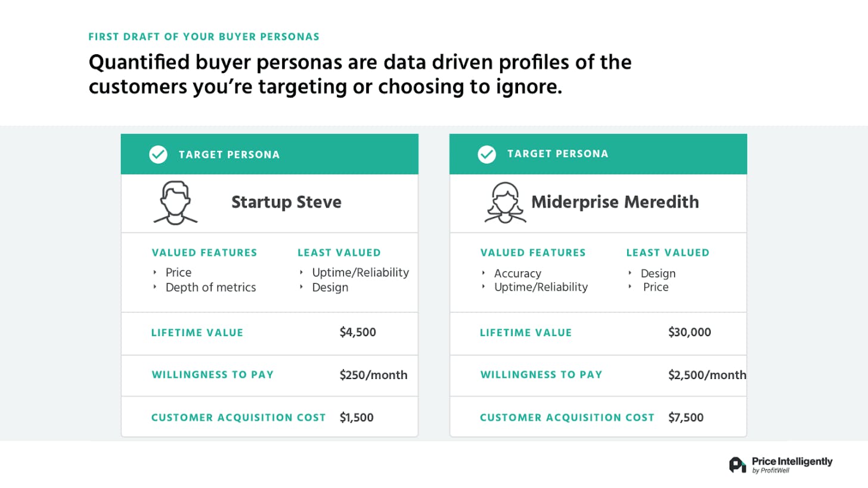Click Meredith's $2,500/month willingness to pay
This screenshot has height=488, width=868.
point(707,375)
